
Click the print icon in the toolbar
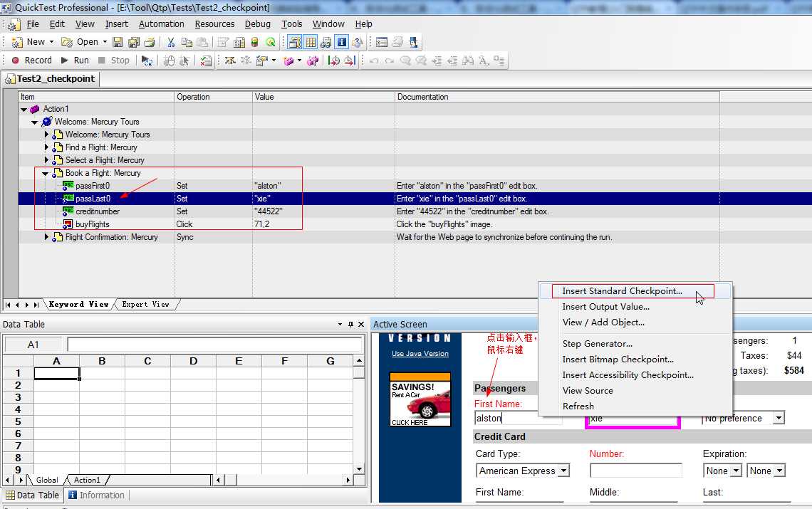149,42
